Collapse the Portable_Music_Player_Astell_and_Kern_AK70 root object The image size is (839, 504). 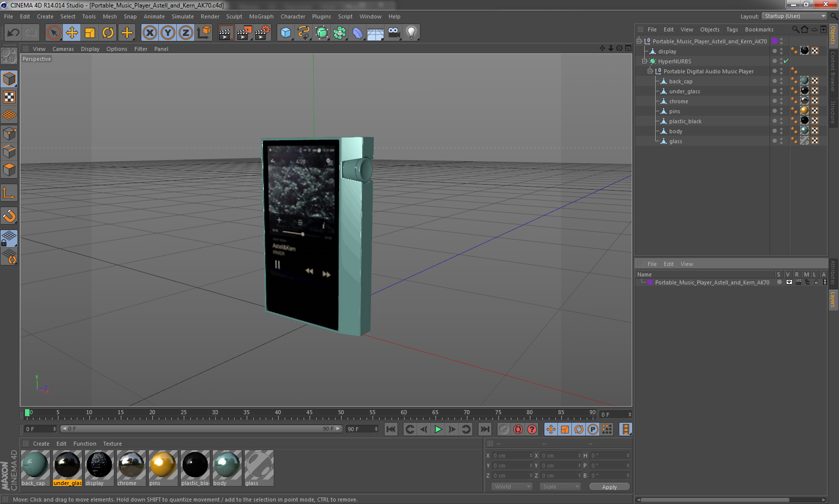point(639,41)
